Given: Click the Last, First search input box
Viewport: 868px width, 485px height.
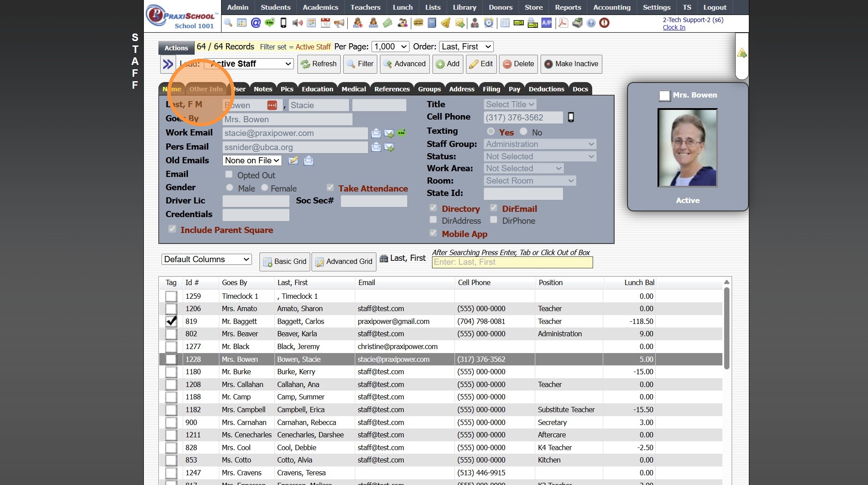Looking at the screenshot, I should coord(512,262).
